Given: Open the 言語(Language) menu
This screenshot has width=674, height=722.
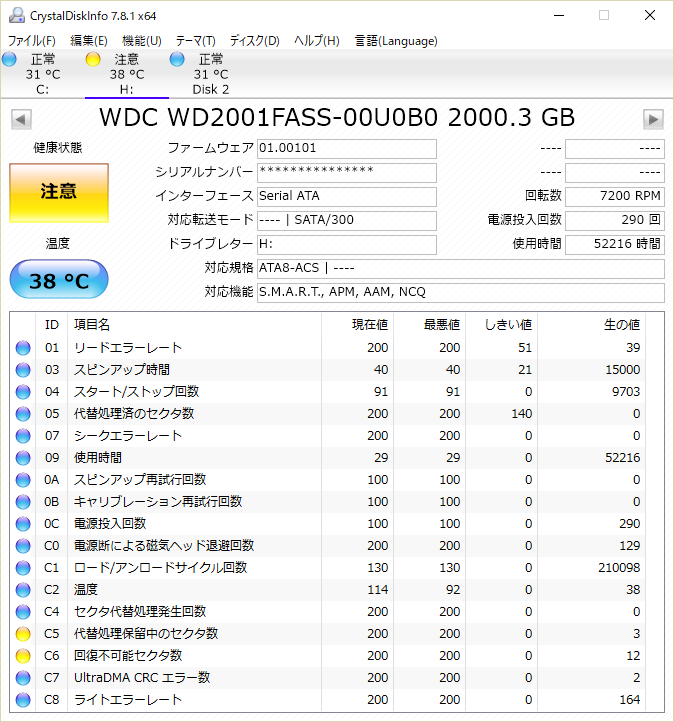Looking at the screenshot, I should [x=396, y=41].
